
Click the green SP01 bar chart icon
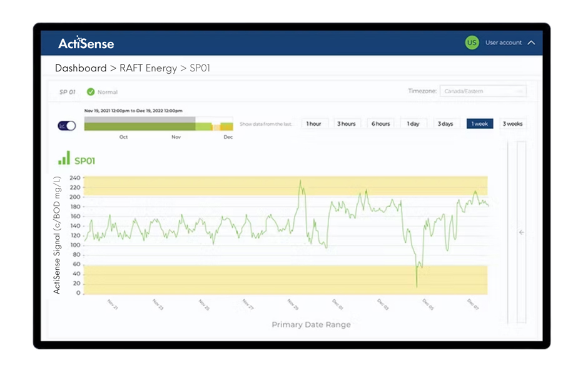[x=64, y=158]
